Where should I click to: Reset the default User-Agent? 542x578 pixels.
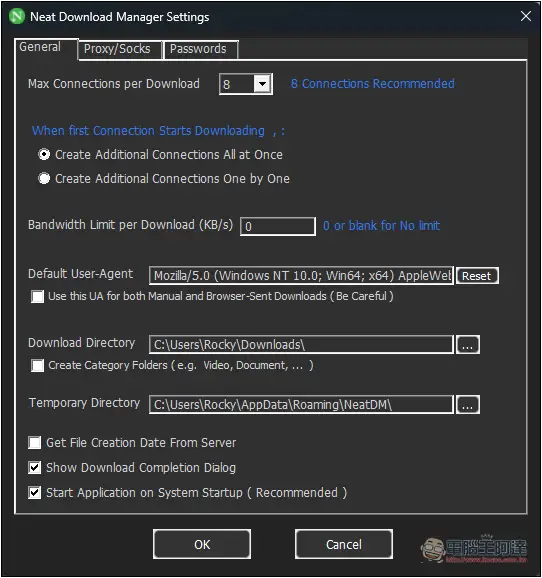pos(477,276)
